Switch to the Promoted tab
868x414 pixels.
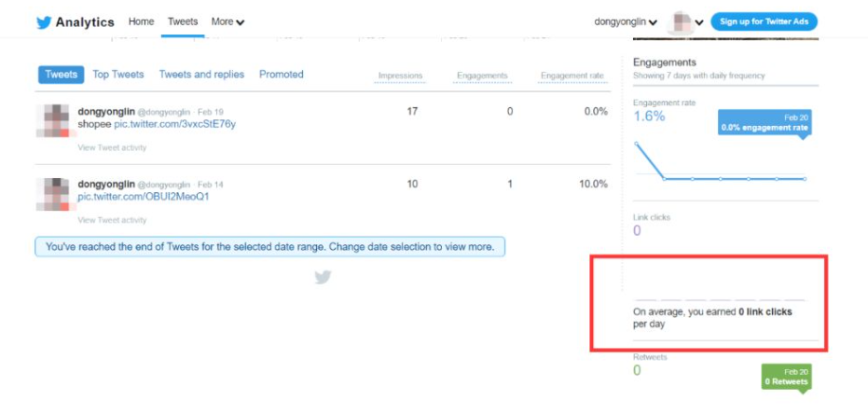pos(282,75)
